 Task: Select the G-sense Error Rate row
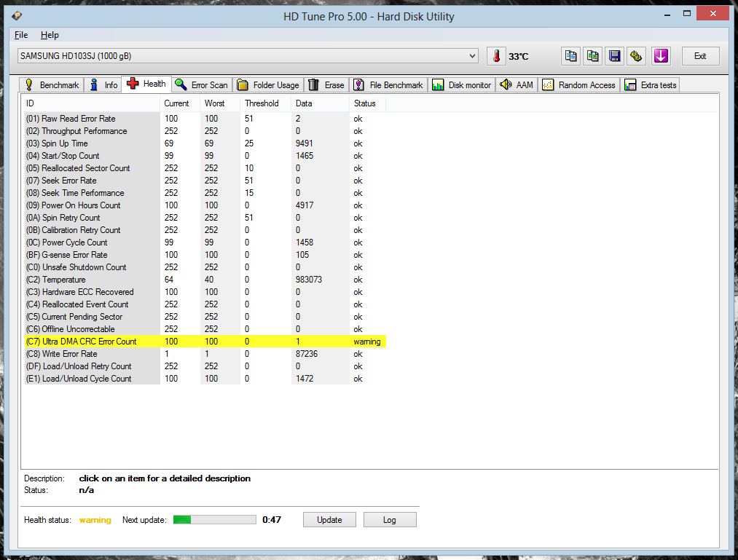(x=205, y=255)
